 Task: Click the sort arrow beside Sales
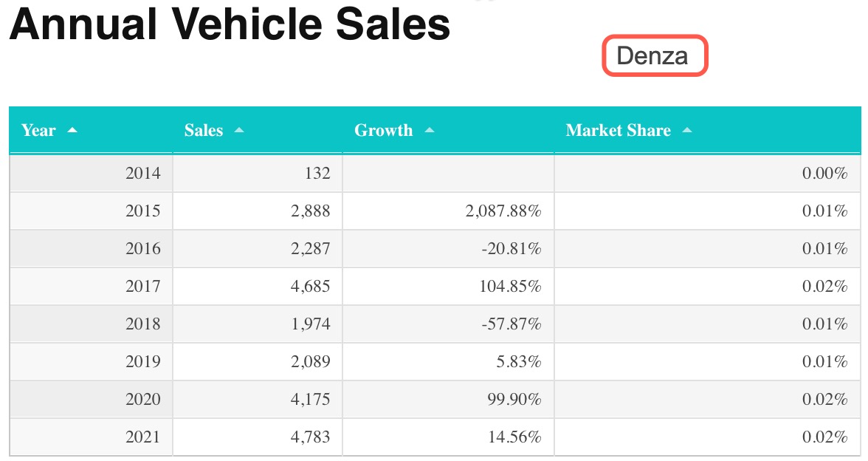(238, 131)
